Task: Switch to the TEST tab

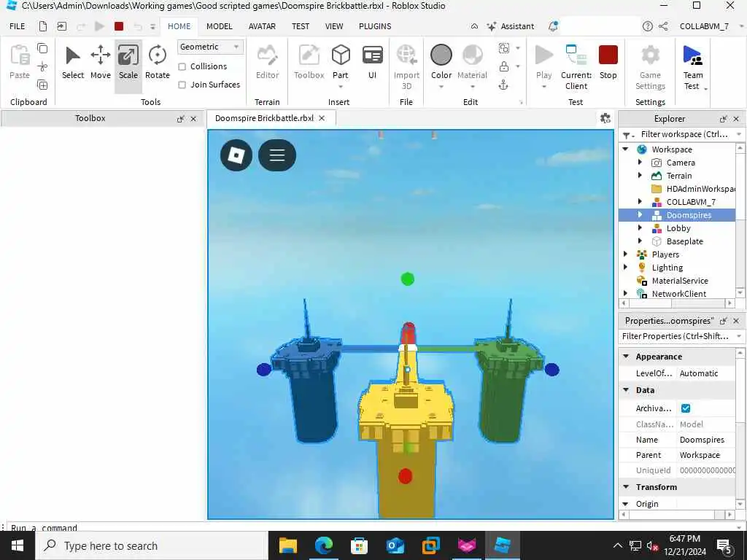Action: point(301,26)
